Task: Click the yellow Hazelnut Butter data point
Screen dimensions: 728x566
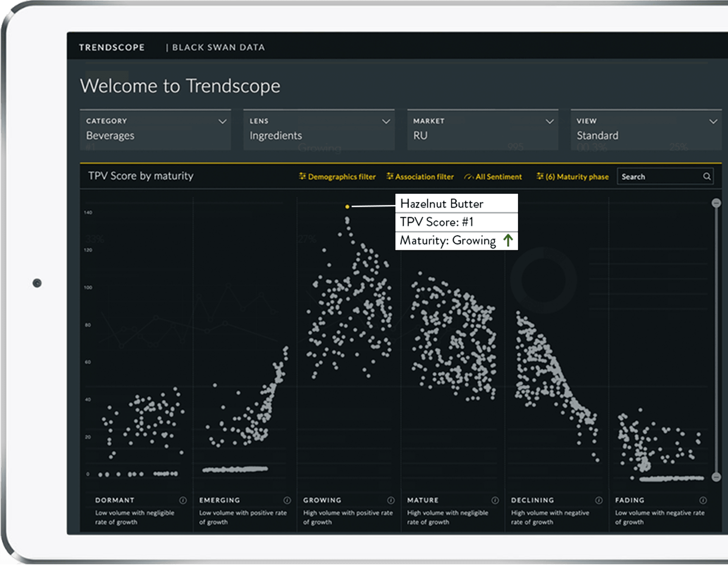Action: point(347,206)
